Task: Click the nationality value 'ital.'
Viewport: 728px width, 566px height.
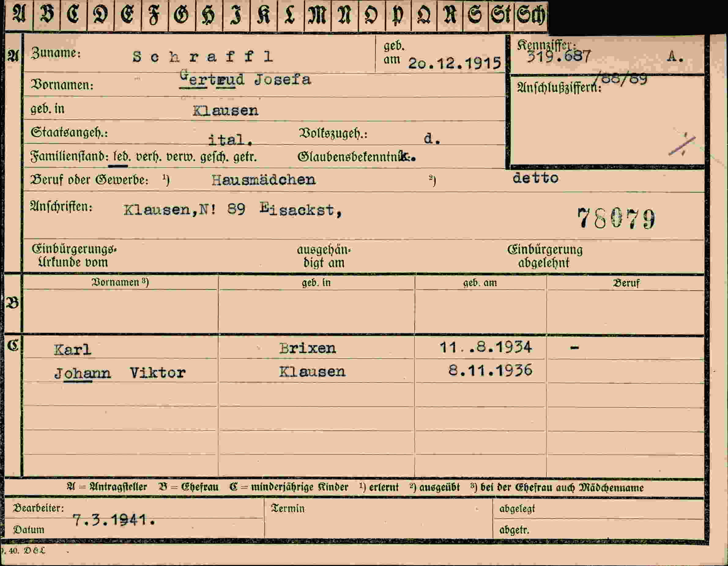Action: tap(230, 139)
